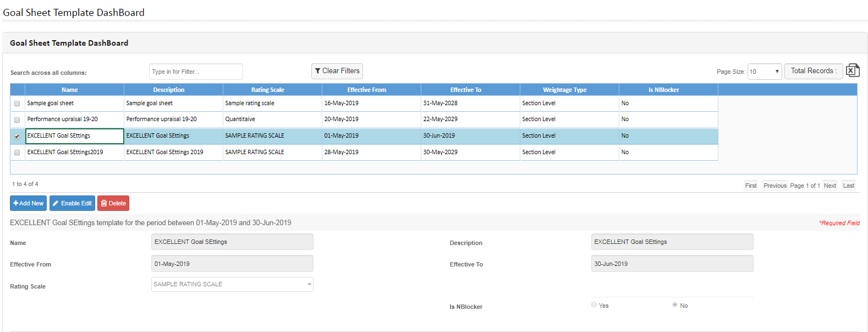
Task: Check the Sample goal sheet row checkbox
Action: click(17, 104)
